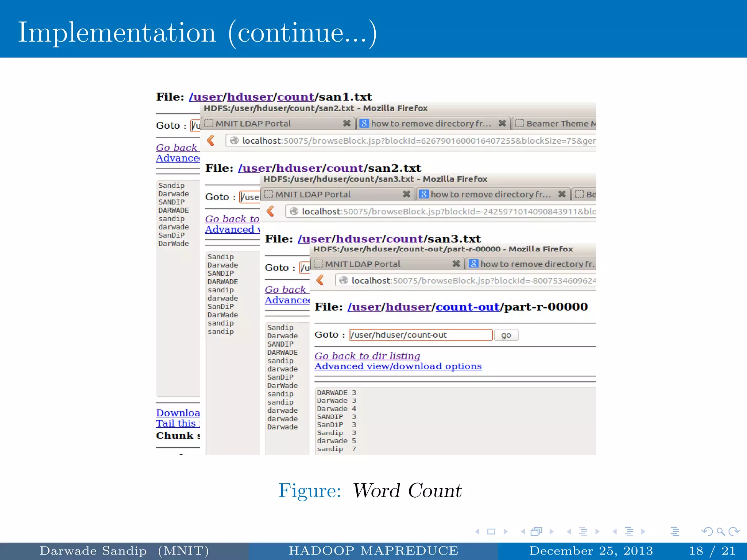
Task: Click URL bar in part-r-00000 Firefox window
Action: 465,280
